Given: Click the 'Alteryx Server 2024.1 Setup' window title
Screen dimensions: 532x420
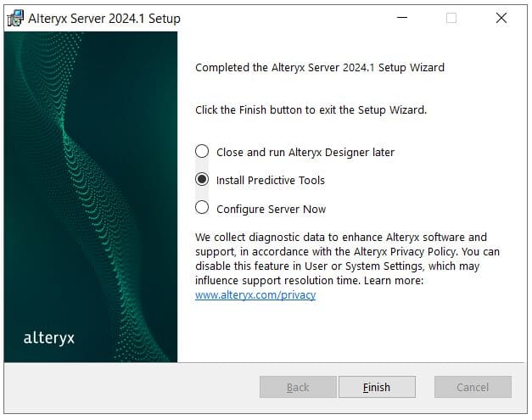Looking at the screenshot, I should pyautogui.click(x=104, y=19).
